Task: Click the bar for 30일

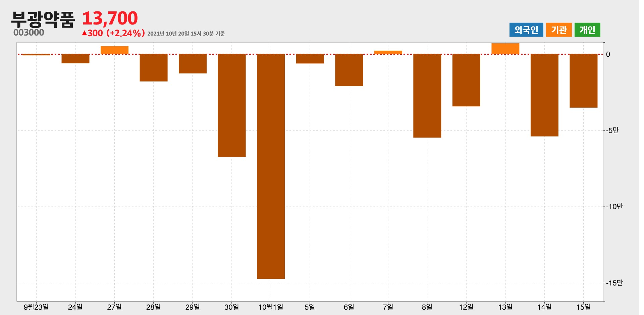Action: point(232,105)
